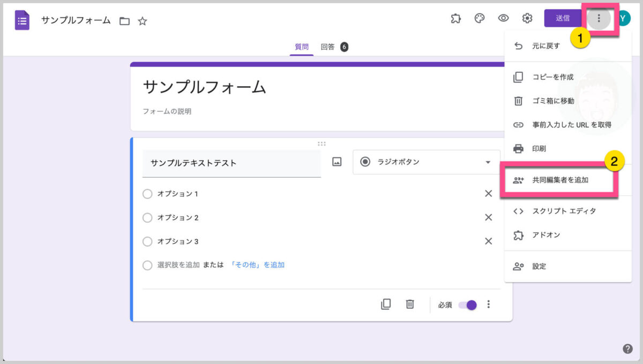Switch to the 回答 tab
The image size is (643, 364).
point(327,47)
